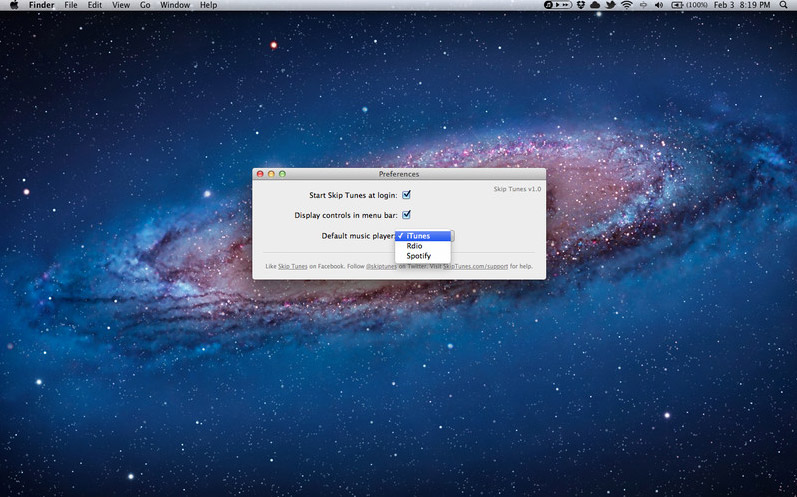797x497 pixels.
Task: Uncheck Start Skip Tunes at login
Action: coord(407,195)
